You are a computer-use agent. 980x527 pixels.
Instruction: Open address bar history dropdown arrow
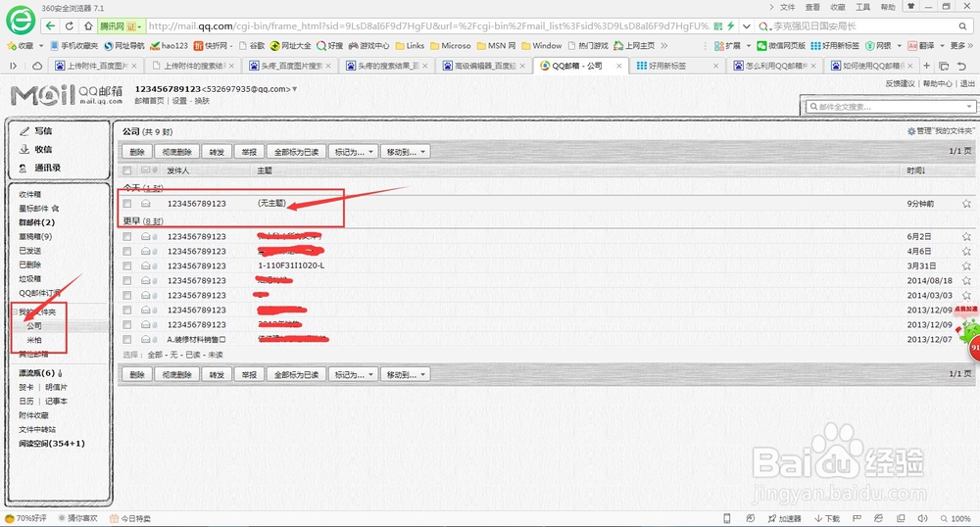click(746, 26)
